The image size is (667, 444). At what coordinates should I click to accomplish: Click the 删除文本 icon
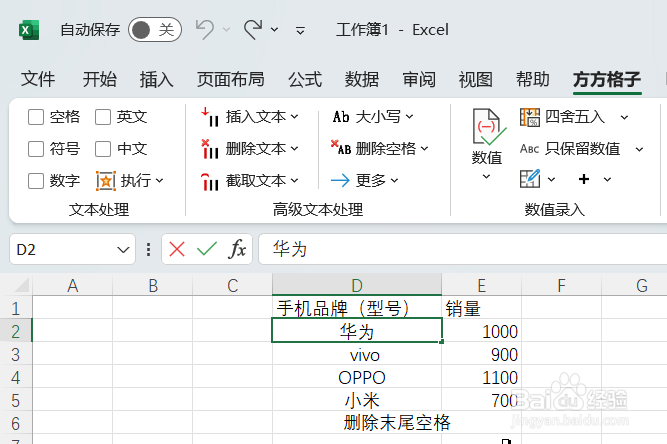tap(210, 149)
